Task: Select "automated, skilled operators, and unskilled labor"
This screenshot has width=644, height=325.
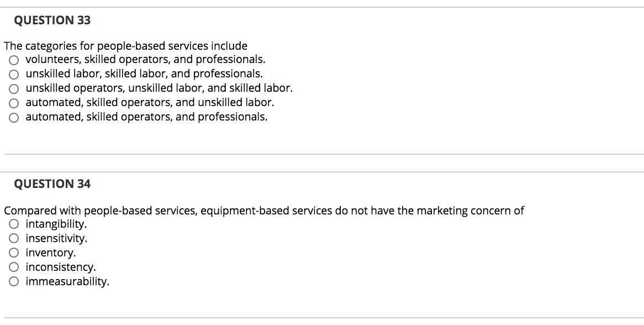Action: 14,102
